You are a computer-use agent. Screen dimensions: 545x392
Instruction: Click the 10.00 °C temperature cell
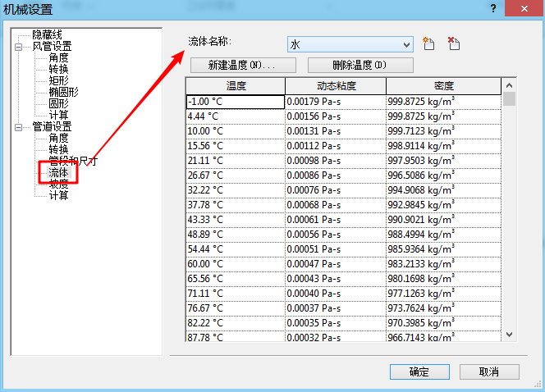236,131
